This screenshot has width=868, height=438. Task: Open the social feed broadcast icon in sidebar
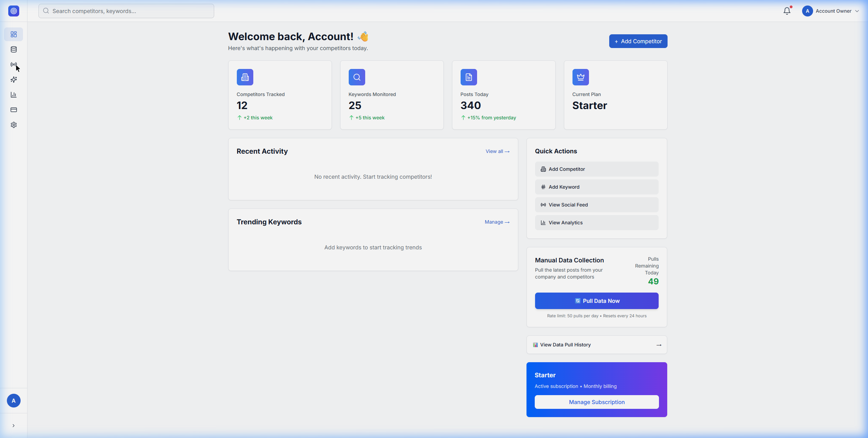point(14,64)
